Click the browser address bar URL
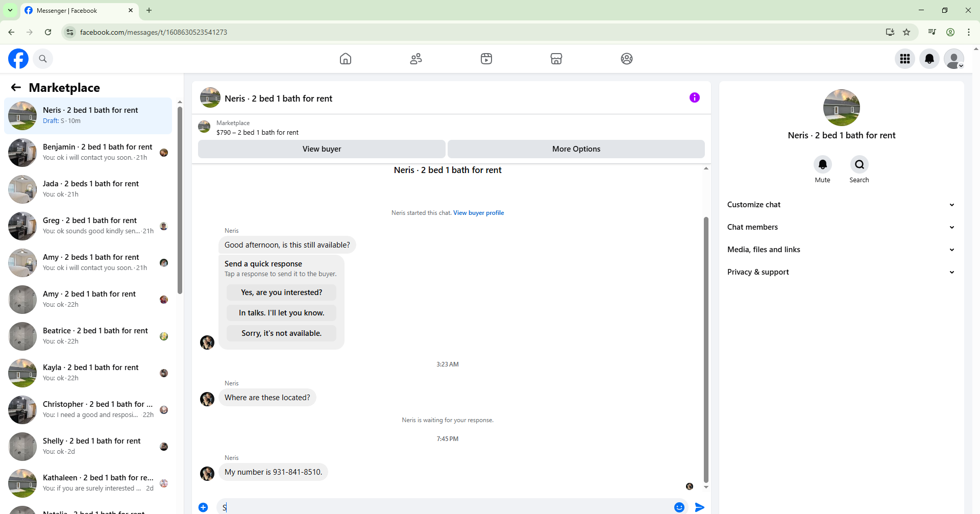 (154, 32)
